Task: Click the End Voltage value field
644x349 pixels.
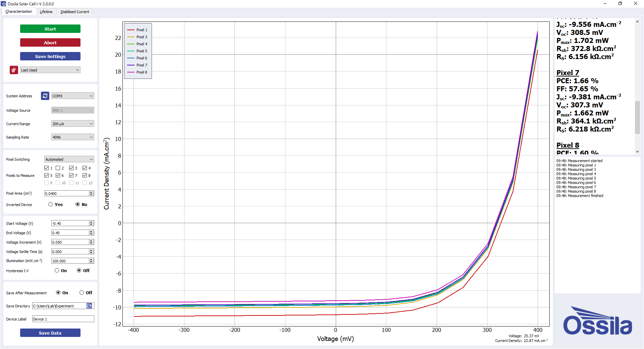Action: 70,233
